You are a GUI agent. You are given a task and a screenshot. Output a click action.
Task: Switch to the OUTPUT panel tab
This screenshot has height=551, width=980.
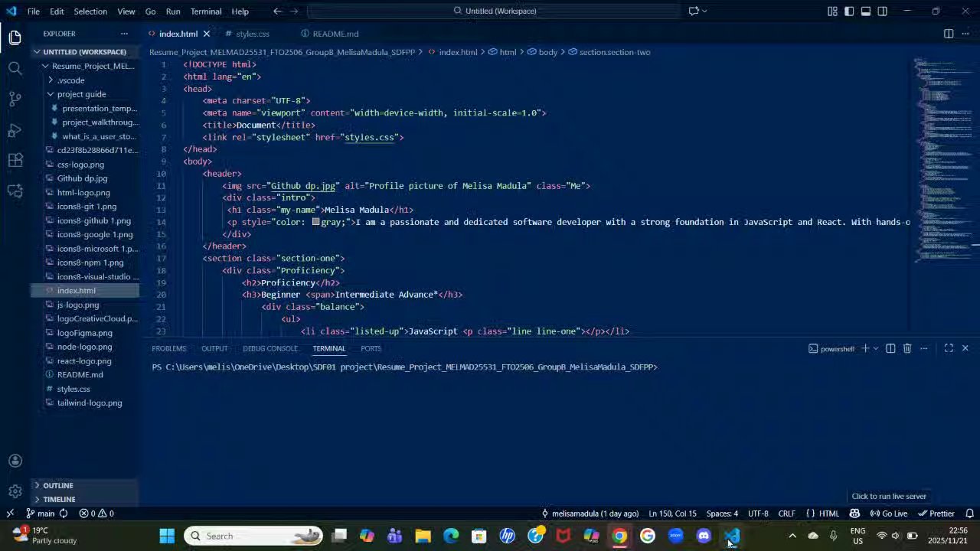(214, 349)
